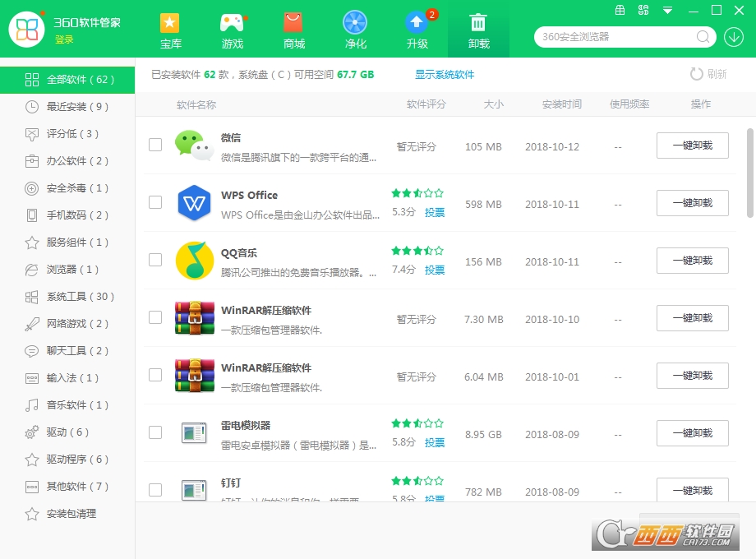Click 投票 link for 雷电模拟器
This screenshot has height=559, width=756.
pos(435,442)
